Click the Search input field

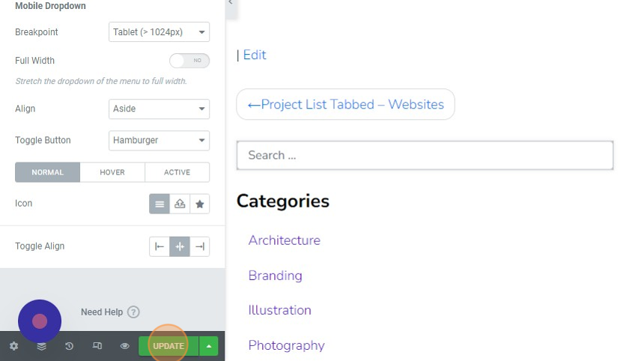click(425, 155)
